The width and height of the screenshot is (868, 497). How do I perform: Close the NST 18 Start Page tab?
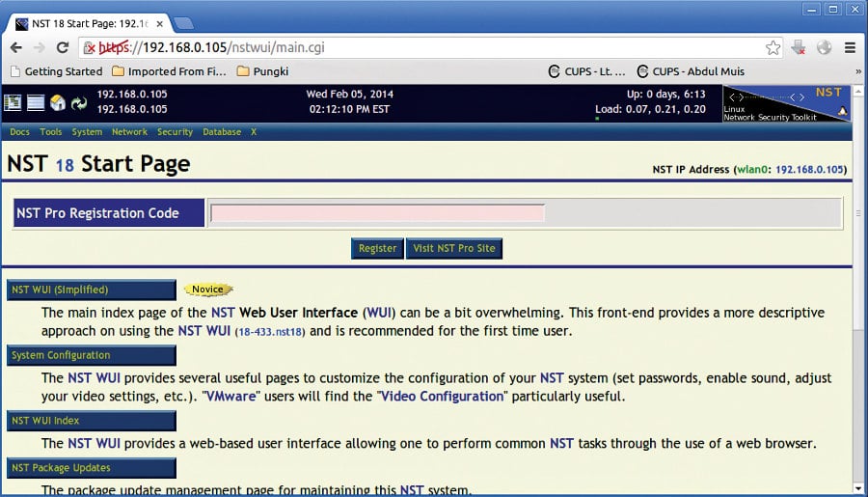point(159,24)
